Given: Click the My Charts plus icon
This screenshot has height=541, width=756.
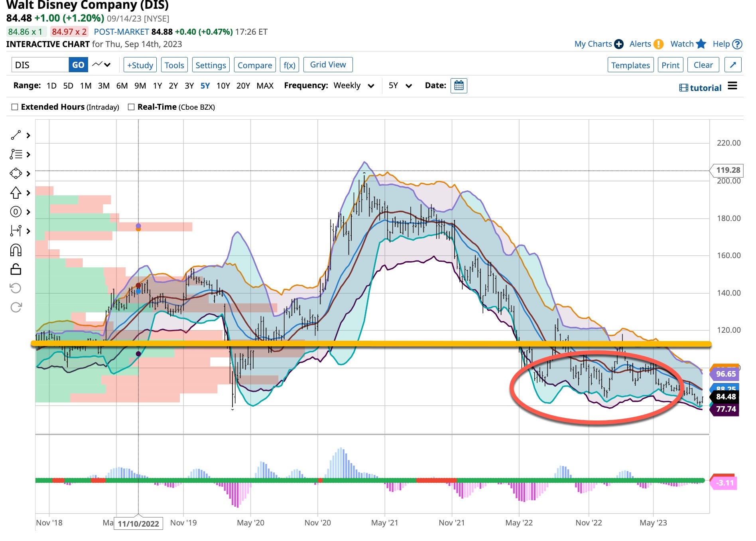Looking at the screenshot, I should click(618, 44).
